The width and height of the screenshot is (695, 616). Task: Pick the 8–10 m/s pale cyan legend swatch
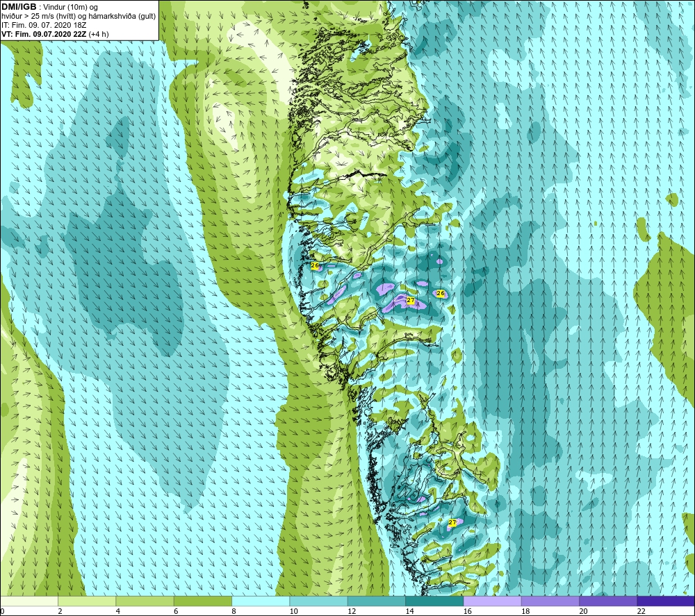click(261, 601)
